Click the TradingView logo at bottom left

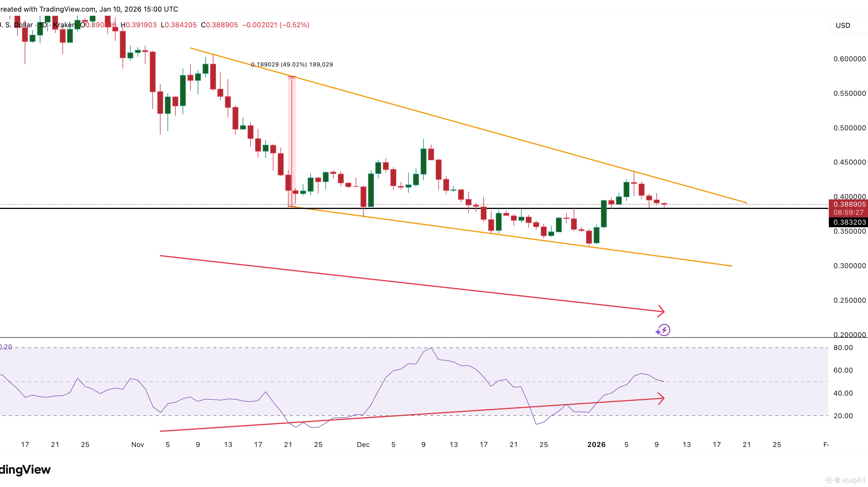pos(25,470)
